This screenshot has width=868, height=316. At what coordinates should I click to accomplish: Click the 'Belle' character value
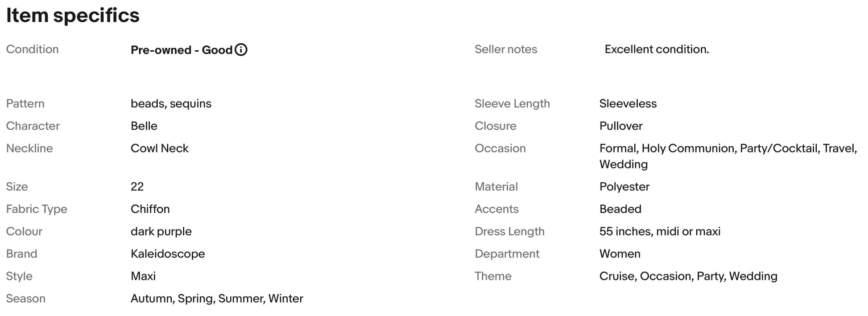pyautogui.click(x=144, y=126)
